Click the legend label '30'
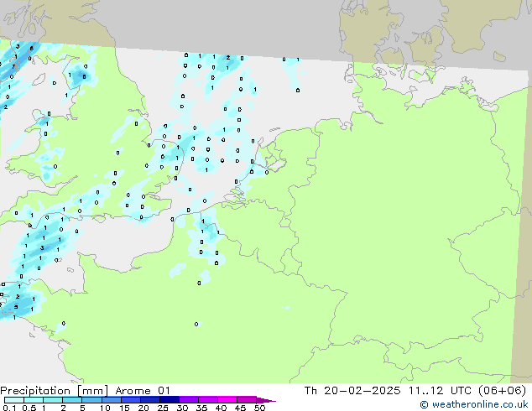The width and height of the screenshot is (532, 411). pos(182,408)
